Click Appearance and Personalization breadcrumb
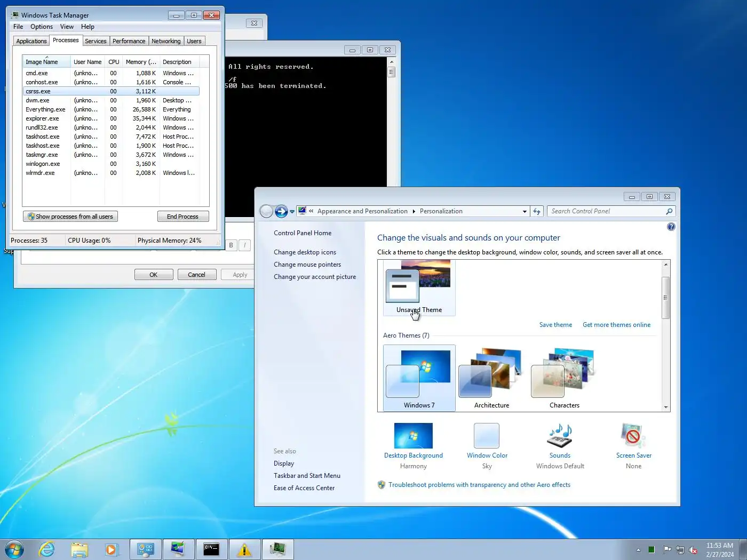 (362, 211)
